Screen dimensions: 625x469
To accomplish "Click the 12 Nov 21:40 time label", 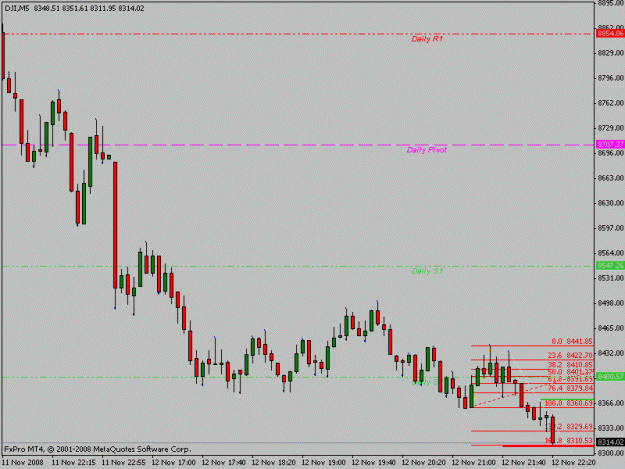I will pos(523,463).
